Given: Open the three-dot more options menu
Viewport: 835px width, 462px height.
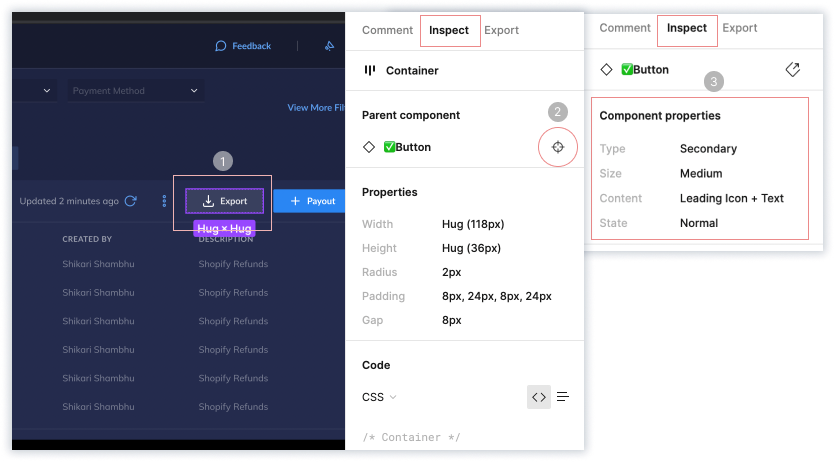Looking at the screenshot, I should pyautogui.click(x=164, y=201).
